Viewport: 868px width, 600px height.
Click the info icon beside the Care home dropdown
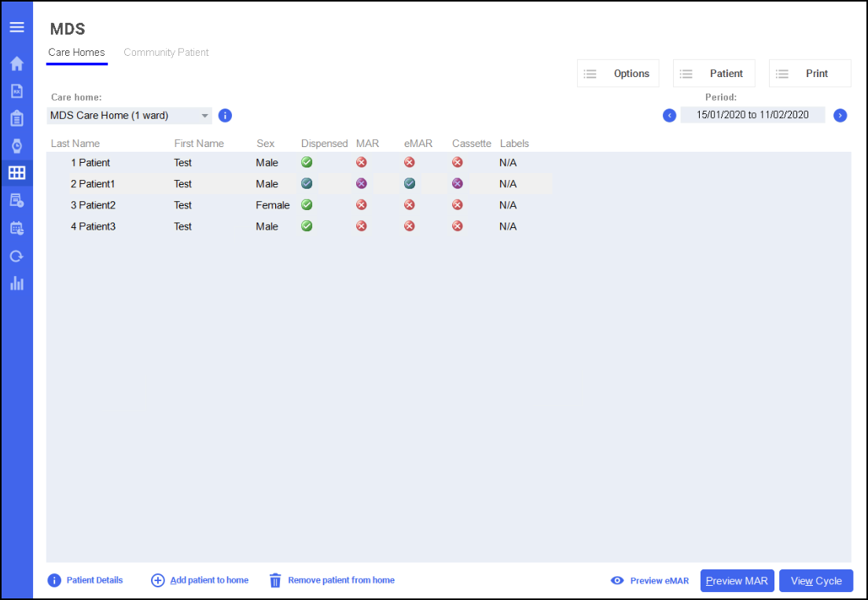click(x=225, y=116)
